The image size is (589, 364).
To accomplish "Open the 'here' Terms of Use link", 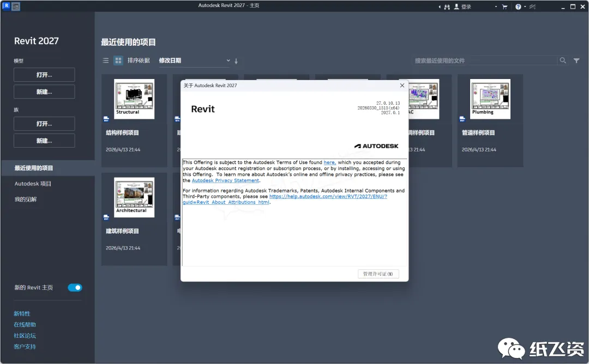I will tap(330, 162).
